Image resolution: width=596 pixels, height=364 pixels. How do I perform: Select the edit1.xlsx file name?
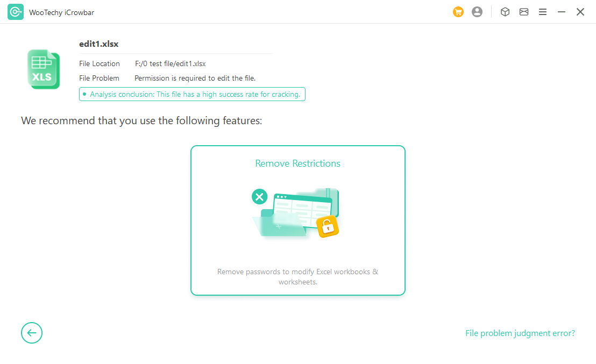[98, 44]
